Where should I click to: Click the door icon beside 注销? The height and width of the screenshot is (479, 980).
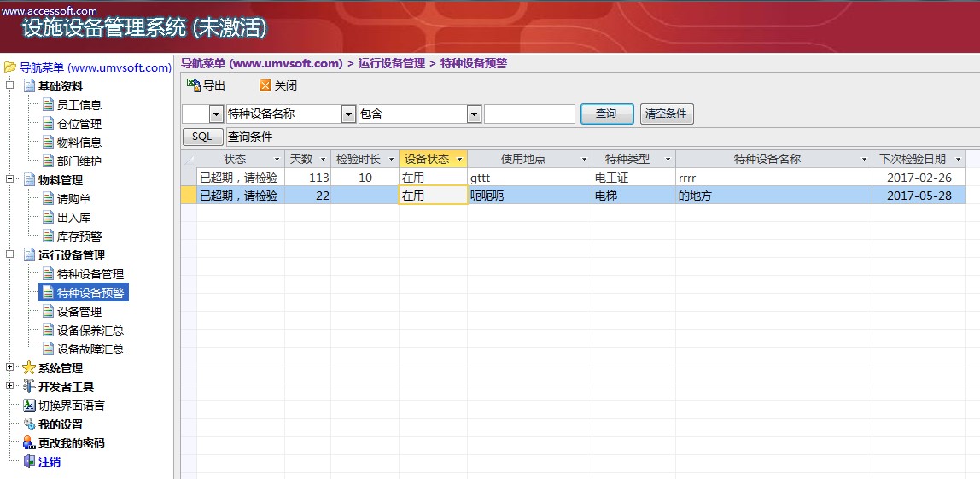pyautogui.click(x=29, y=461)
